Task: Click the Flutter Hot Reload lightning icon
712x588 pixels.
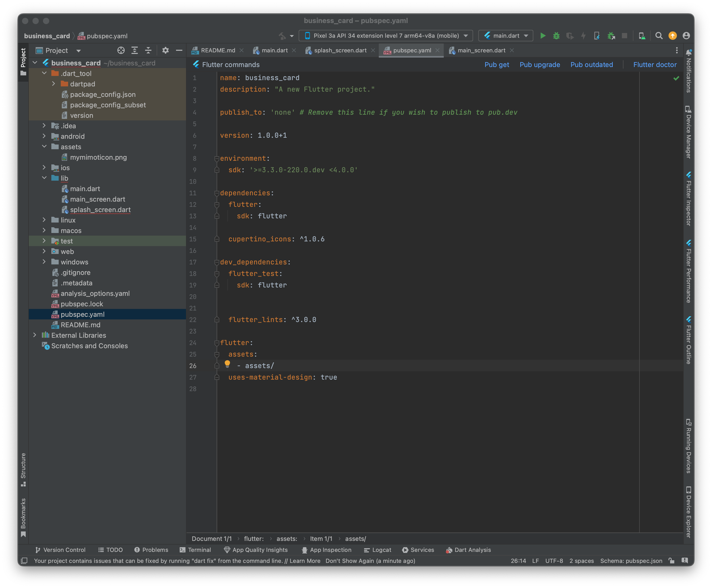Action: [583, 36]
